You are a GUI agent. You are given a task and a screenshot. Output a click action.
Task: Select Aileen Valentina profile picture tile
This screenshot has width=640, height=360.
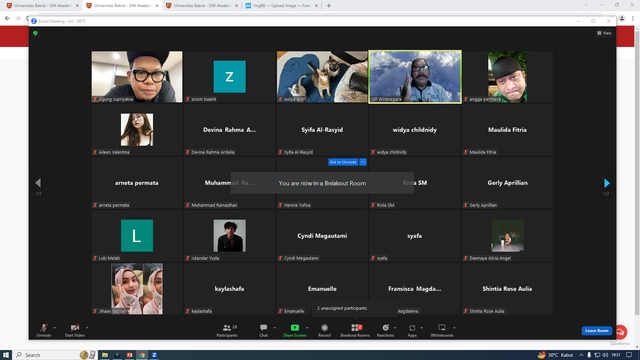(x=137, y=130)
